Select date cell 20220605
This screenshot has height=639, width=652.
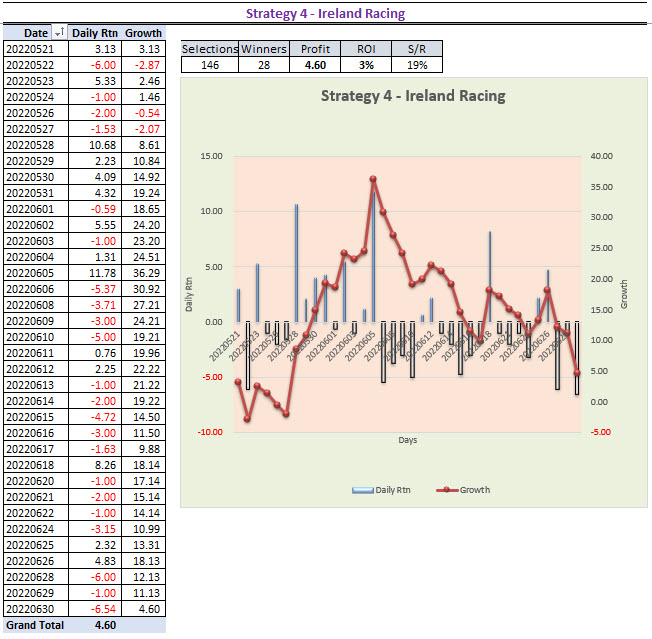[x=35, y=273]
